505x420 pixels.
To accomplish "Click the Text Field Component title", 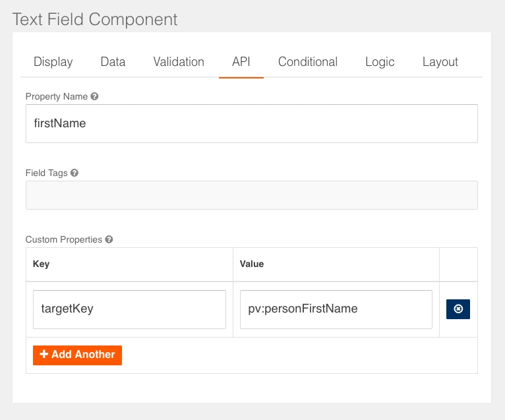I will pos(95,19).
